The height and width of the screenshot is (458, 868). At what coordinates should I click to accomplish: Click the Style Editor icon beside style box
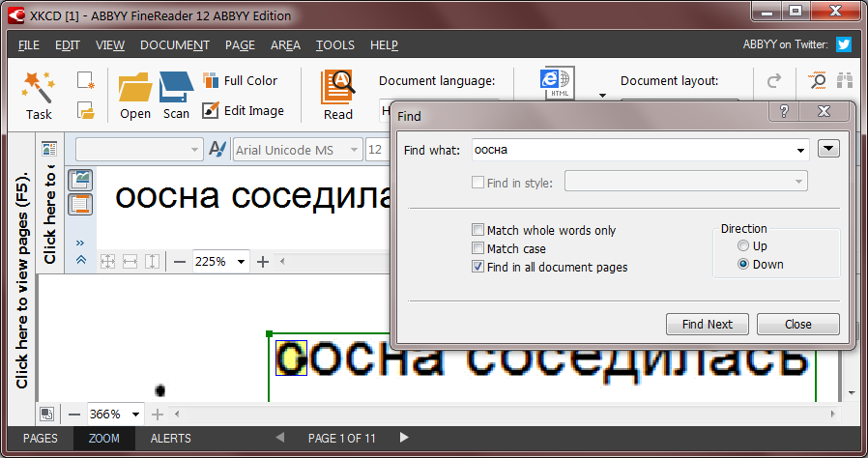[x=217, y=150]
